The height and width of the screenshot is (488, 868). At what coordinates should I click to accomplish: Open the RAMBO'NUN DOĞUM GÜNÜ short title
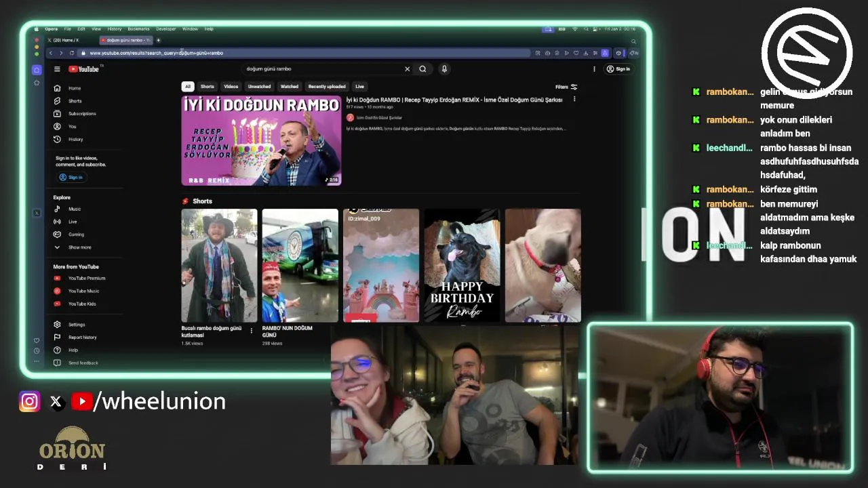pos(288,331)
